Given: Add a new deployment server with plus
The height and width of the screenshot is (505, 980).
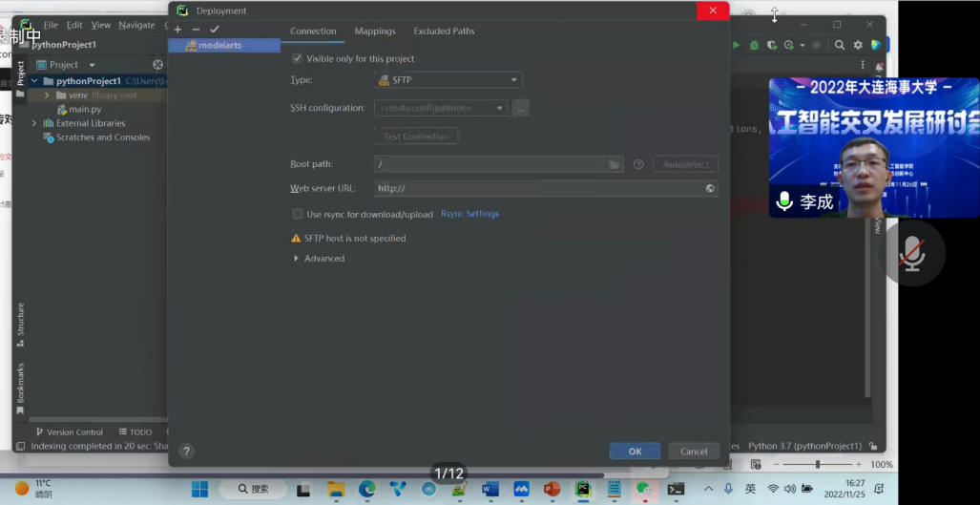Looking at the screenshot, I should (x=177, y=30).
